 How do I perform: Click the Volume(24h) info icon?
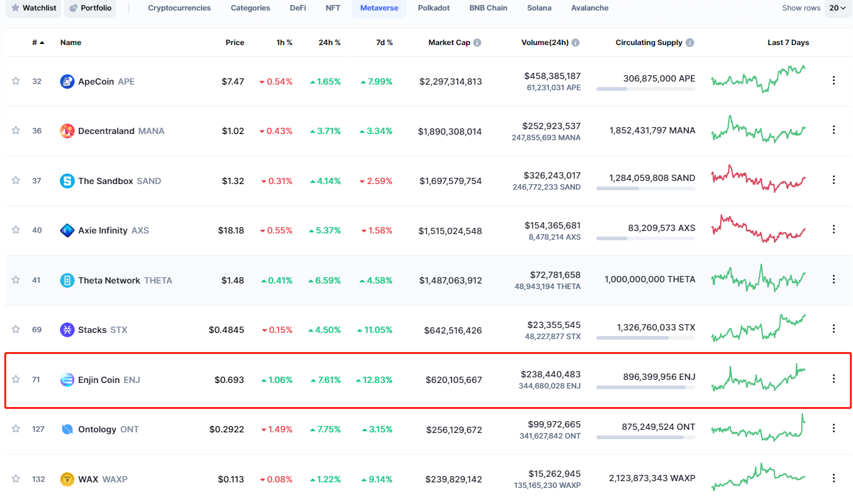(575, 43)
